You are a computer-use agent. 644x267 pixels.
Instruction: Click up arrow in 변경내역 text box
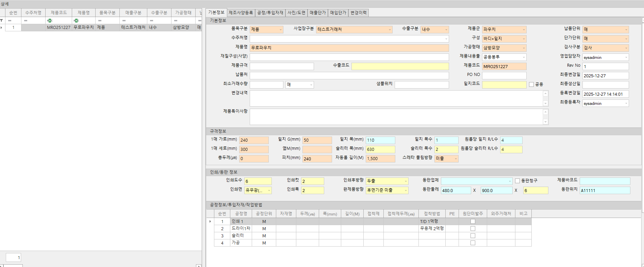(546, 94)
